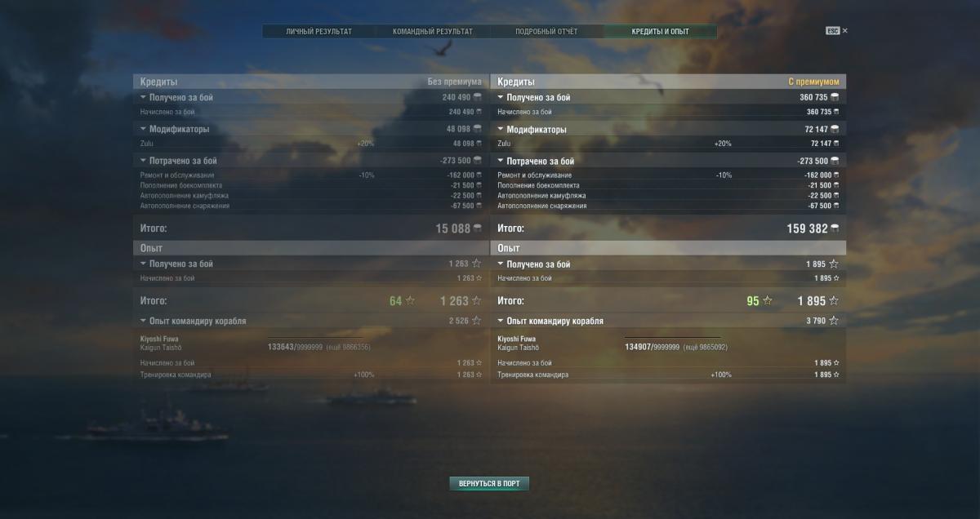Click the 'Вернуться в порт' button
980x519 pixels.
(489, 484)
